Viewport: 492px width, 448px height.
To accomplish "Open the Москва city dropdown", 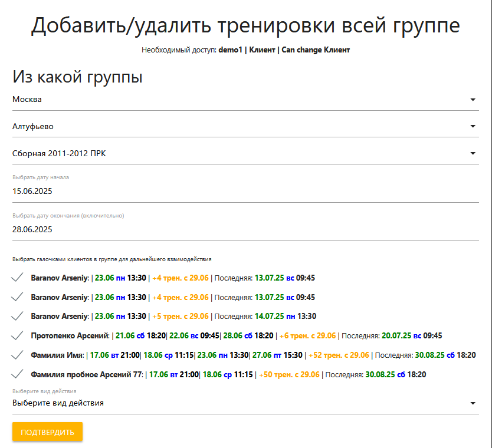I will pyautogui.click(x=245, y=100).
